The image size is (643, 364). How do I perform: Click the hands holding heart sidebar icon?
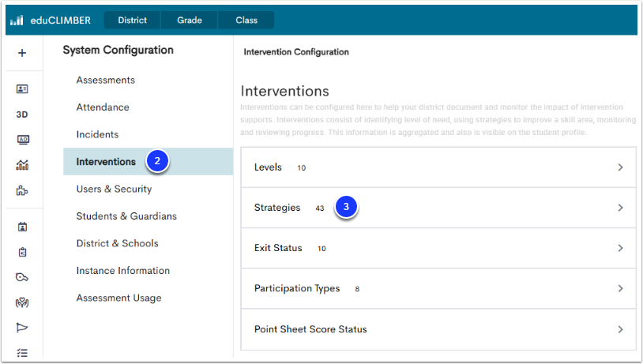pos(22,303)
